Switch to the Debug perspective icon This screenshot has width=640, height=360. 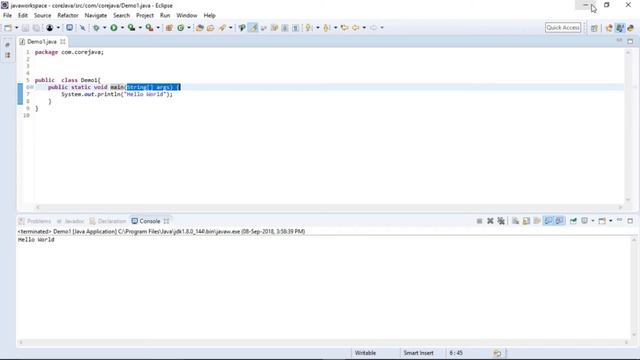tap(631, 28)
